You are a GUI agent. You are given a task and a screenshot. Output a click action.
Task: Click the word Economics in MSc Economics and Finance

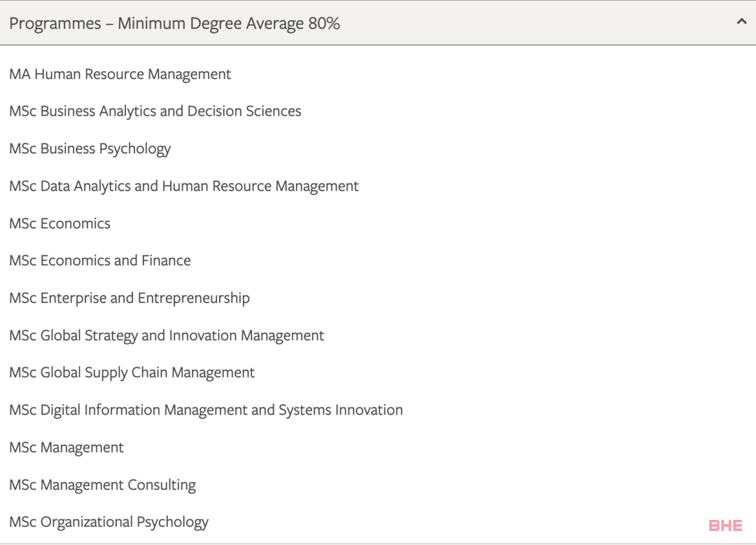[x=75, y=261]
